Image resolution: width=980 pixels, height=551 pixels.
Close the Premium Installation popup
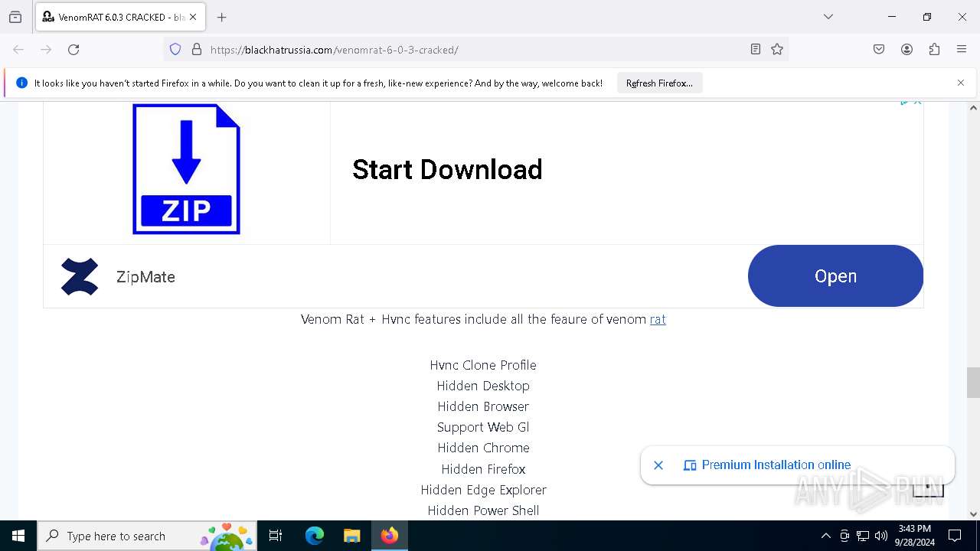(x=658, y=465)
